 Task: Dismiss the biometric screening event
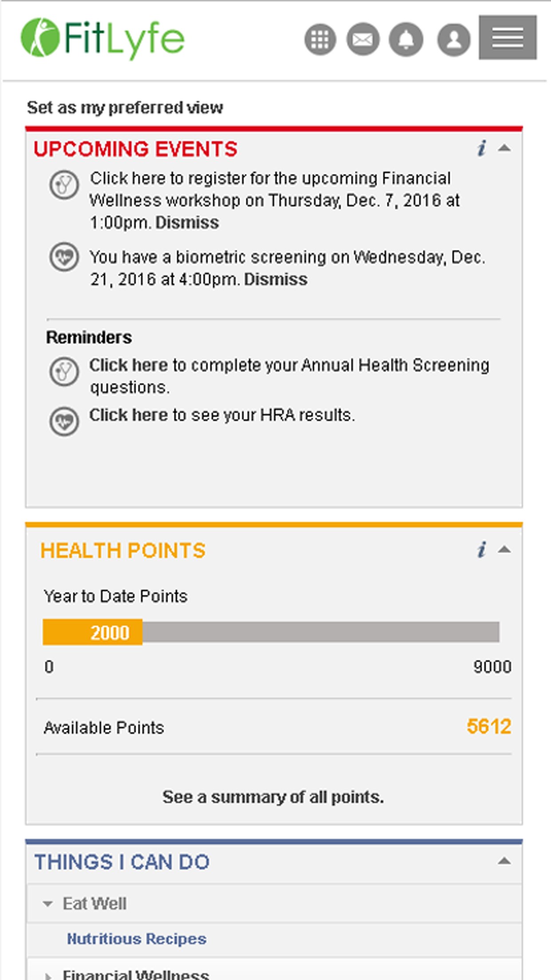point(275,280)
